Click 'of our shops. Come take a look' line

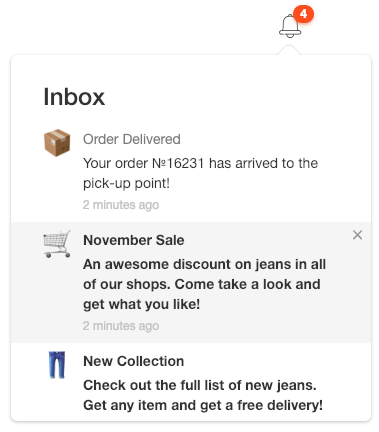coord(202,284)
